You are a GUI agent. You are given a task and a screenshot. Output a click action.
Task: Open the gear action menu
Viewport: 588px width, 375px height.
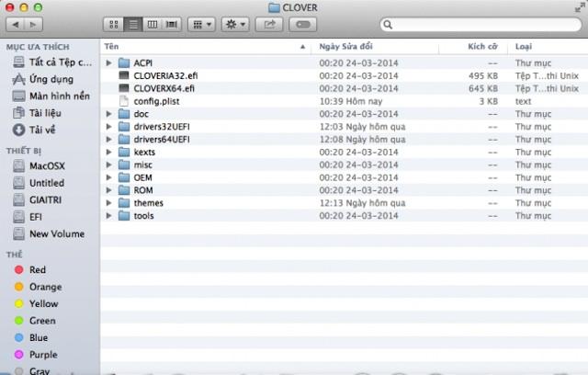pyautogui.click(x=235, y=25)
